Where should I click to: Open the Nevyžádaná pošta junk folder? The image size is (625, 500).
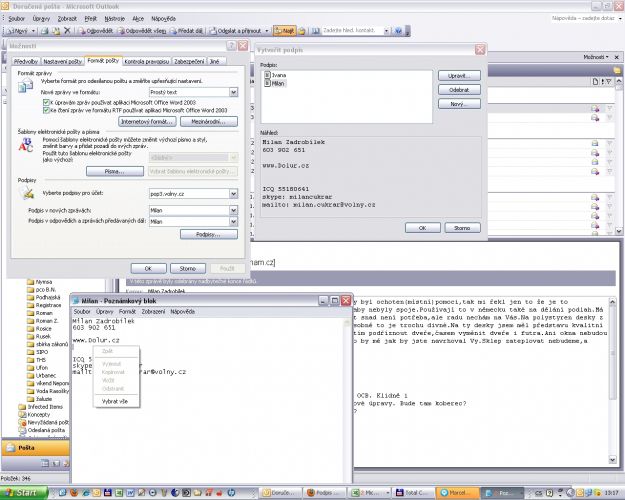click(44, 422)
